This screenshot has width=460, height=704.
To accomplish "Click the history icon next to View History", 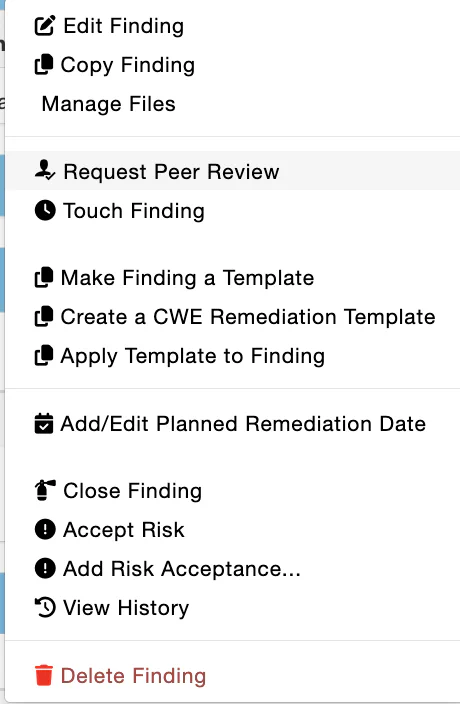I will pyautogui.click(x=45, y=607).
